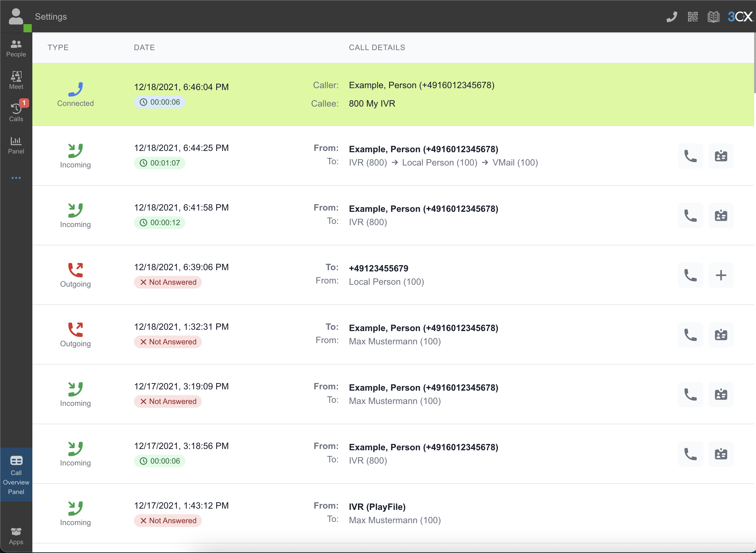This screenshot has height=553, width=756.
Task: Open the Settings title in header
Action: click(x=51, y=17)
